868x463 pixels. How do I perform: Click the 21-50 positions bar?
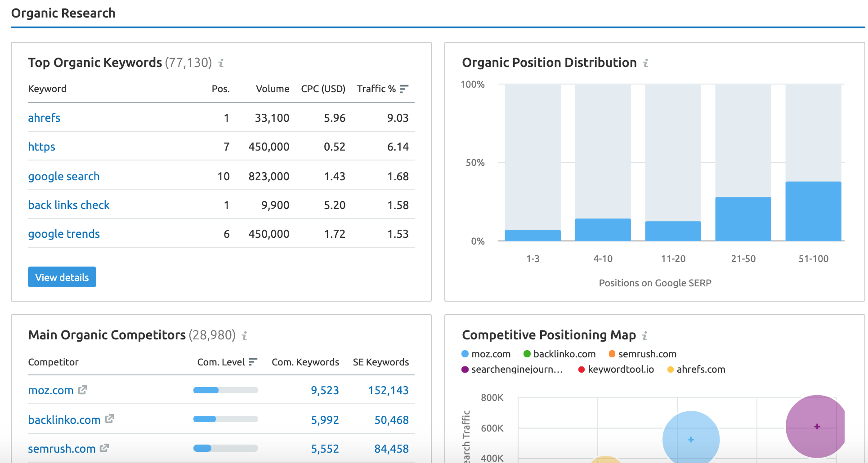[x=743, y=219]
